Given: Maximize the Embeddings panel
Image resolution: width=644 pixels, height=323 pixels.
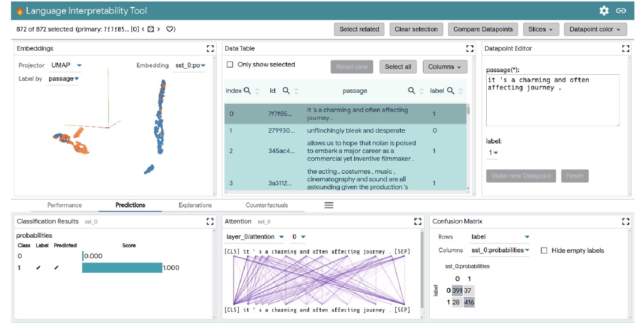Looking at the screenshot, I should click(210, 49).
